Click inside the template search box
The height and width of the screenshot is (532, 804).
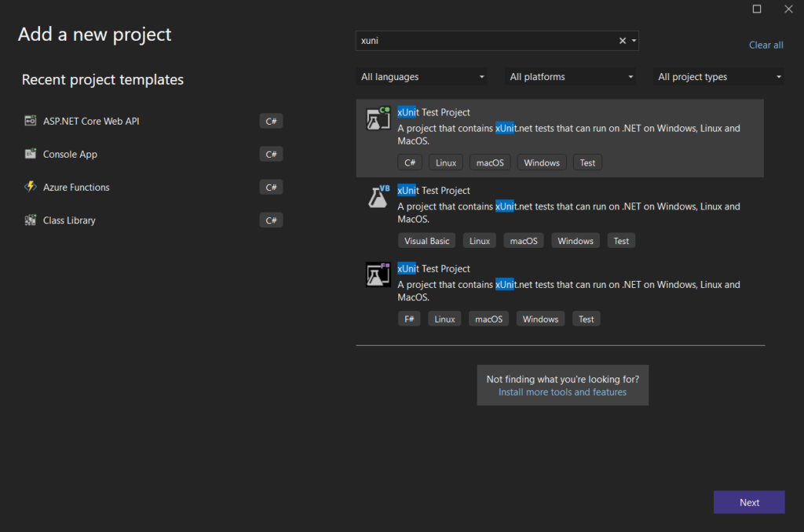(x=487, y=41)
